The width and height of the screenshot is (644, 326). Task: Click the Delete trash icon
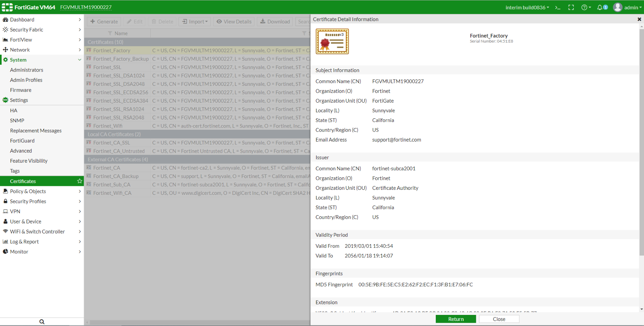154,21
